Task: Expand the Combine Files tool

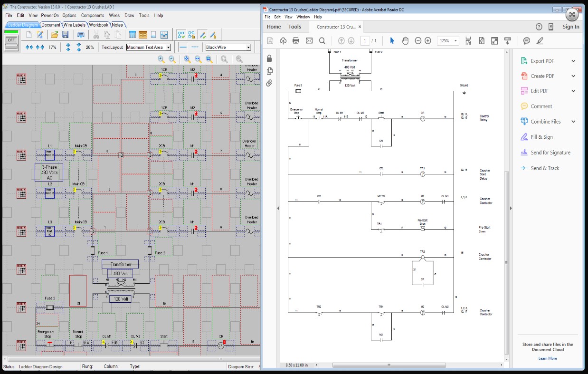Action: pos(573,122)
